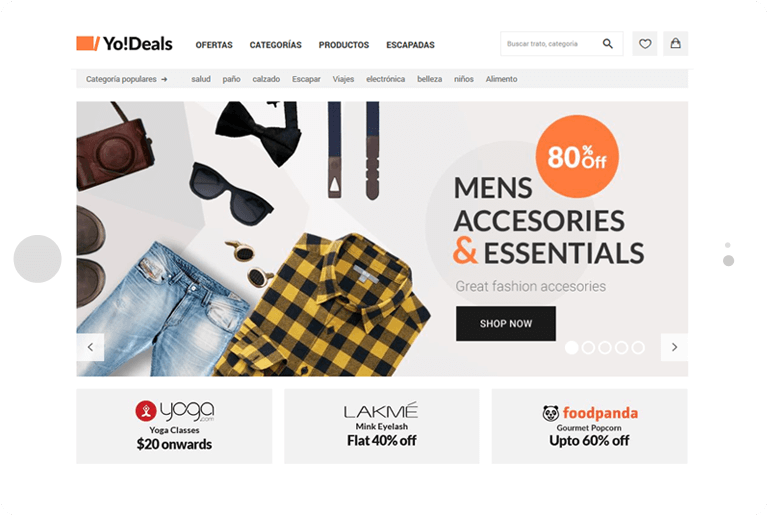
Task: Open the shopping bag icon
Action: 675,44
